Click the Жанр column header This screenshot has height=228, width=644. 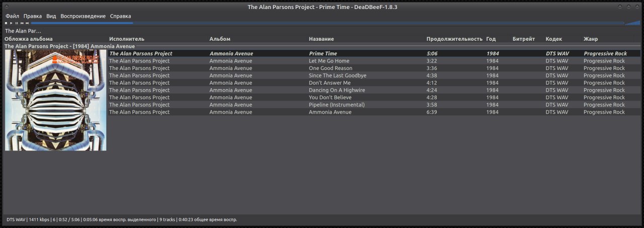(591, 39)
